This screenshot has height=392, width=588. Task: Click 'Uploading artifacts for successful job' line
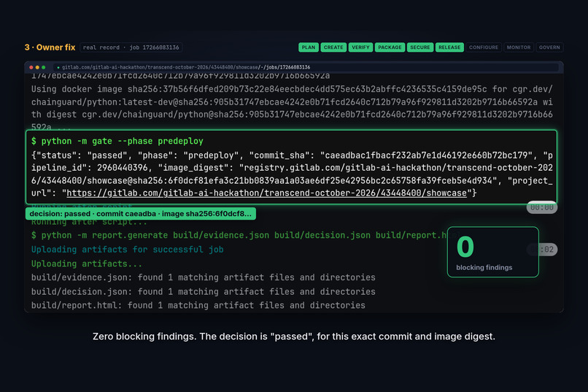128,250
